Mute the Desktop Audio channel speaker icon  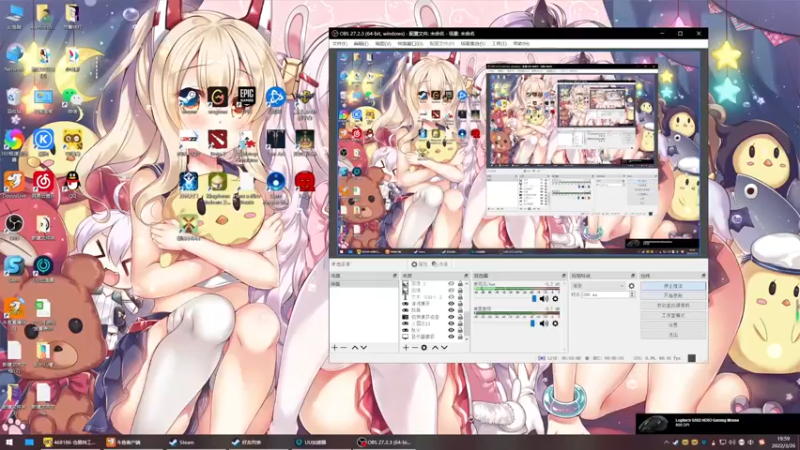click(544, 323)
